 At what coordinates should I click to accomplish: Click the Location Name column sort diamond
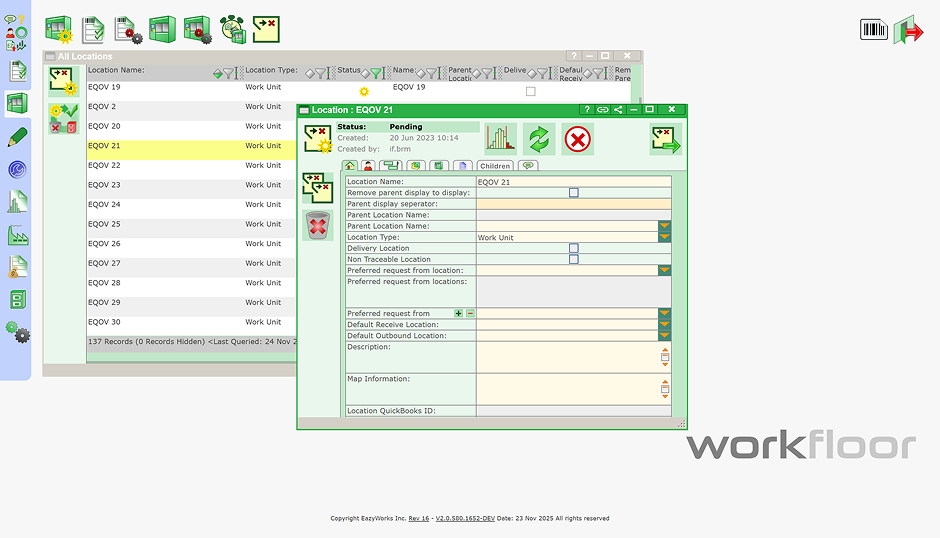click(218, 74)
